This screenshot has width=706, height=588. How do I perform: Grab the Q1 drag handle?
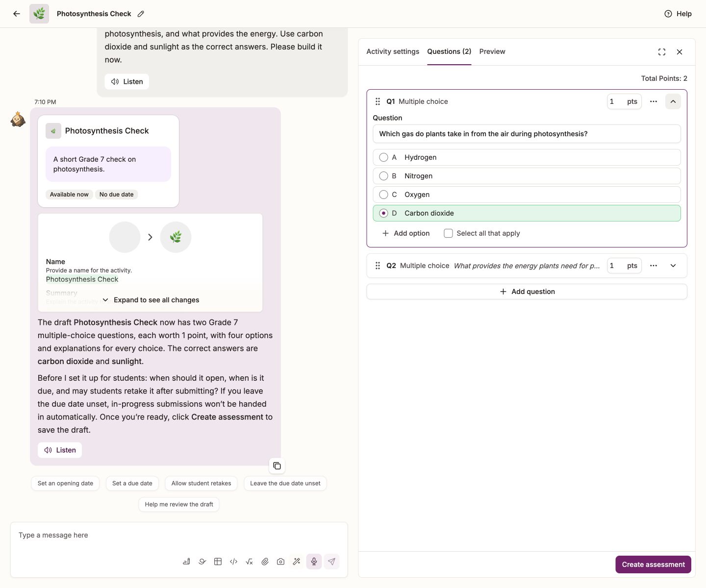[378, 101]
